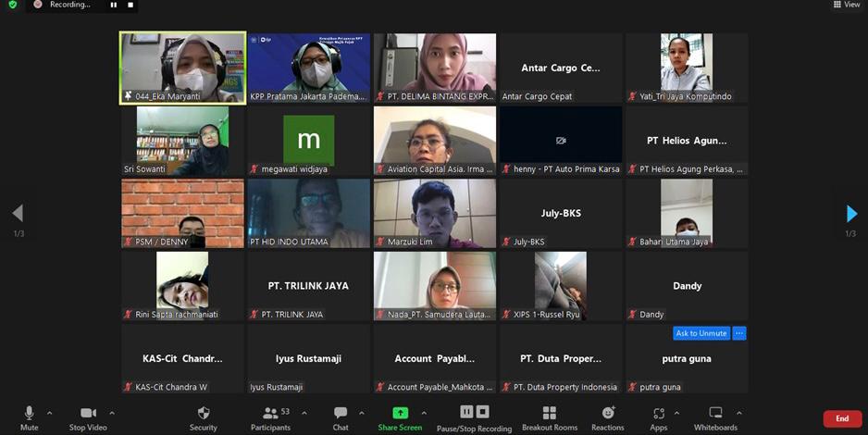Open the Apps panel
Image resolution: width=868 pixels, height=435 pixels.
pos(659,413)
